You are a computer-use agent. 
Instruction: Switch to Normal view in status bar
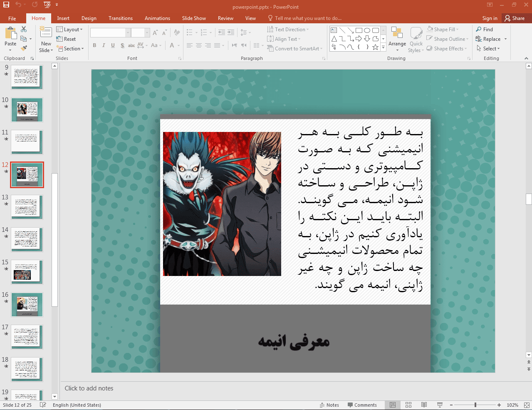tap(393, 405)
